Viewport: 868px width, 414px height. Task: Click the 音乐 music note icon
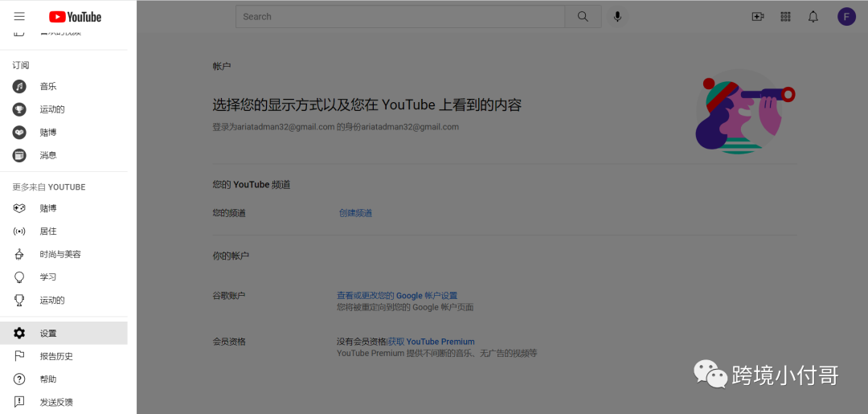(19, 86)
